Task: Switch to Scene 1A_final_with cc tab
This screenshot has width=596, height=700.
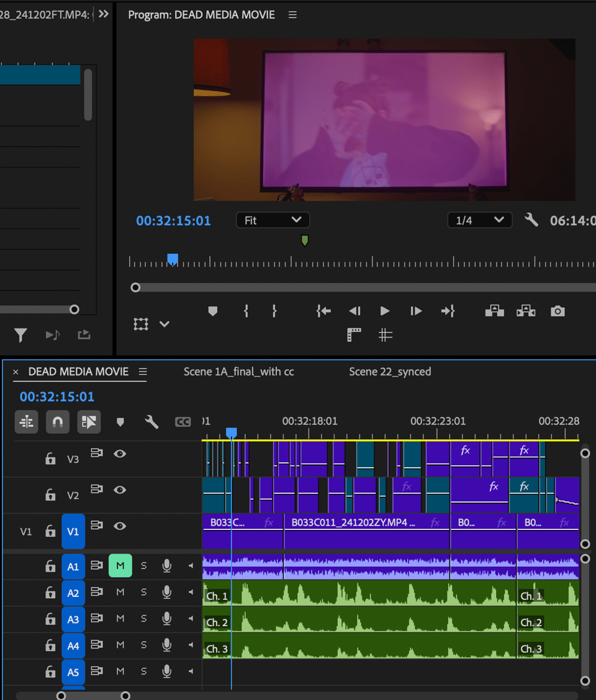Action: pyautogui.click(x=238, y=372)
